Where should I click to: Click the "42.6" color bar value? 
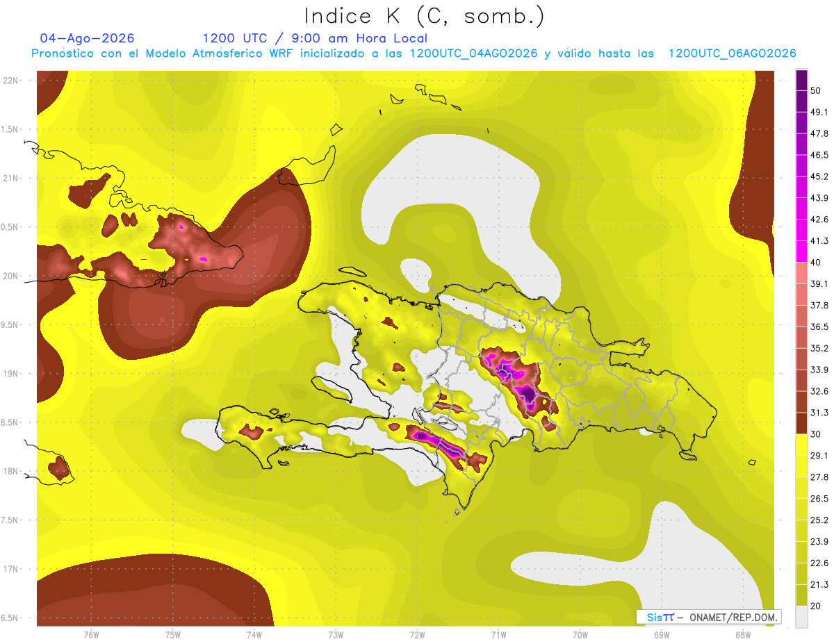pyautogui.click(x=819, y=220)
